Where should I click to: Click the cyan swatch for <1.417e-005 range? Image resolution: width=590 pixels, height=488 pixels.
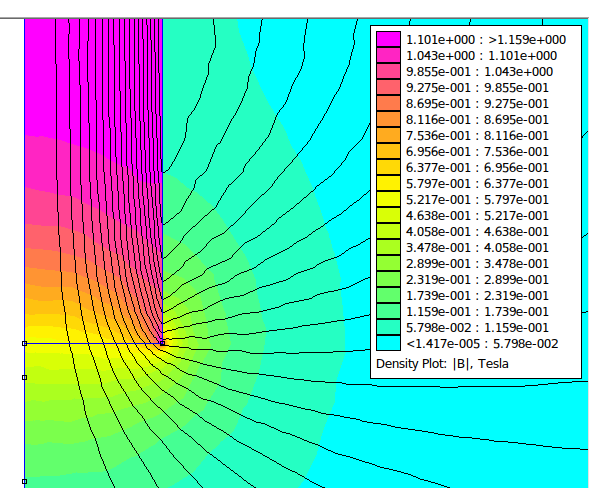pos(388,343)
